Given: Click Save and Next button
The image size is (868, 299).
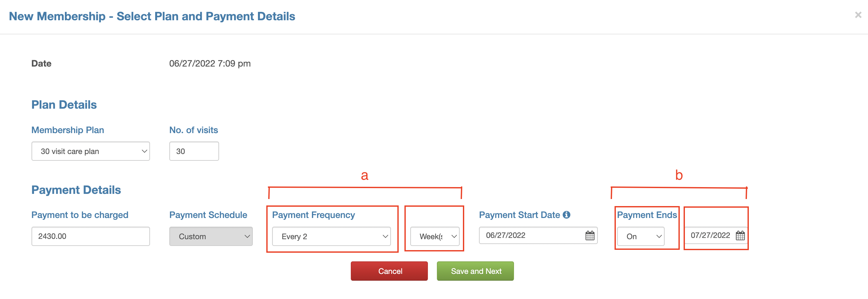Looking at the screenshot, I should (x=475, y=271).
